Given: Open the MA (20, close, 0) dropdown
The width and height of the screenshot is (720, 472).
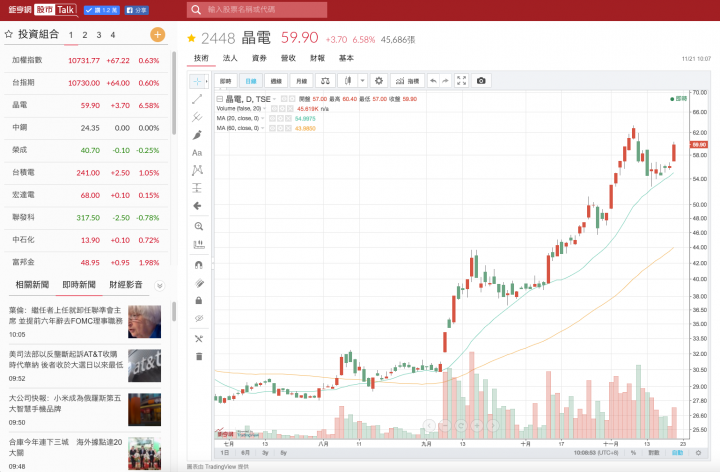Looking at the screenshot, I should (x=263, y=118).
